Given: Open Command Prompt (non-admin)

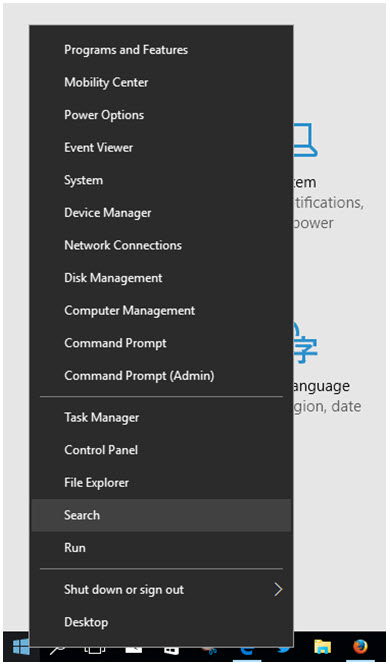Looking at the screenshot, I should tap(161, 343).
